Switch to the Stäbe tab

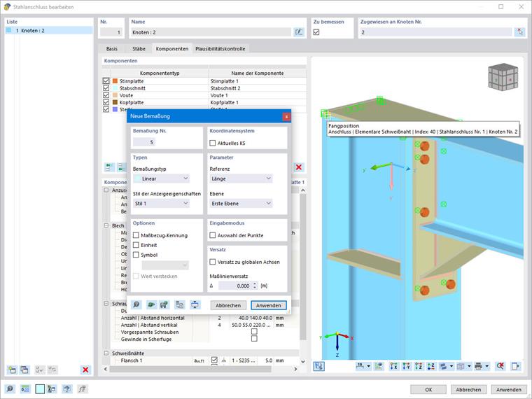point(139,49)
